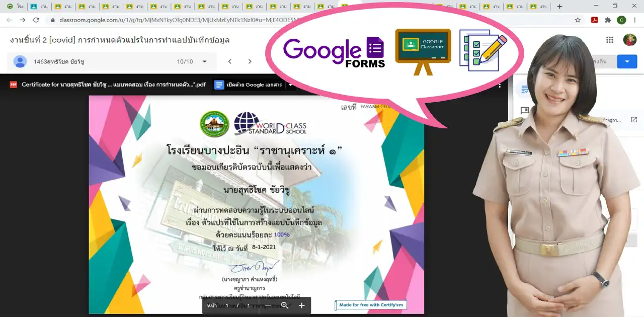Open the attachment in a new window
The height and width of the screenshot is (317, 644).
[x=634, y=120]
